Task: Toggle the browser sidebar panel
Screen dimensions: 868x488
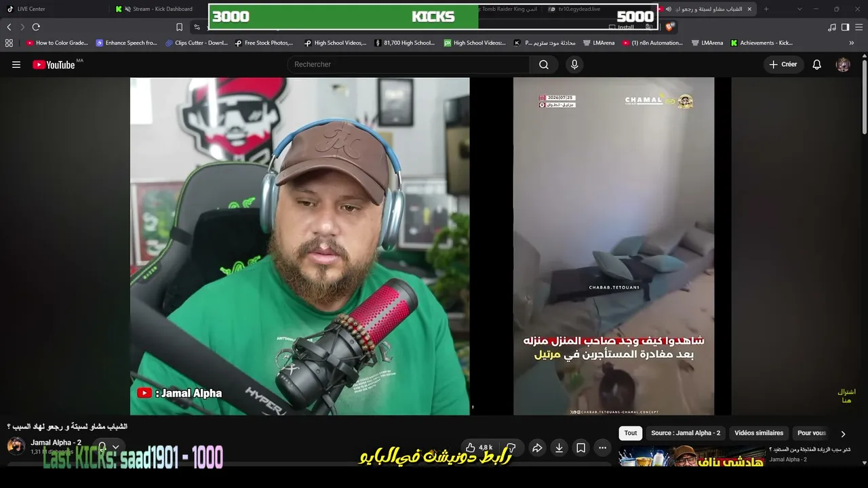Action: coord(845,27)
